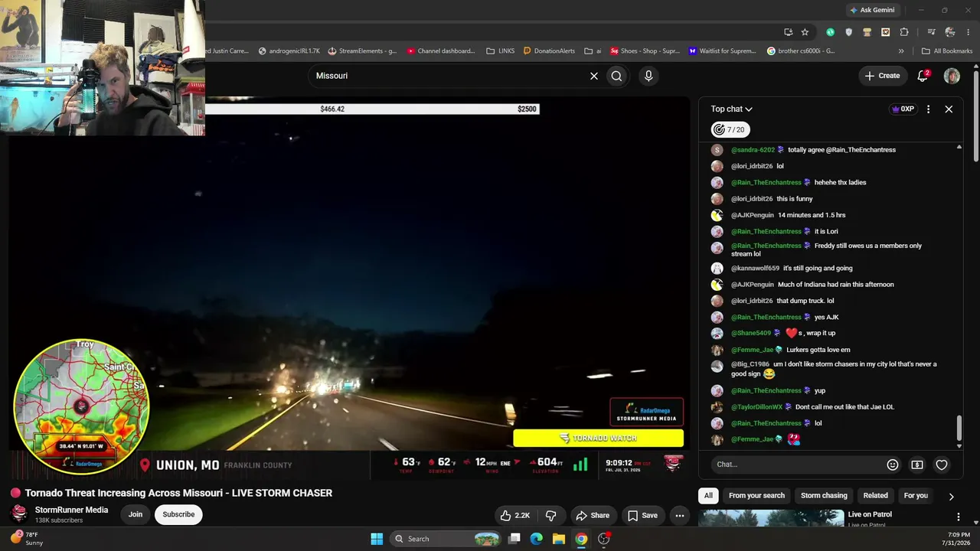This screenshot has width=980, height=551.
Task: Open the Chrome Extensions puzzle icon
Action: 904,32
